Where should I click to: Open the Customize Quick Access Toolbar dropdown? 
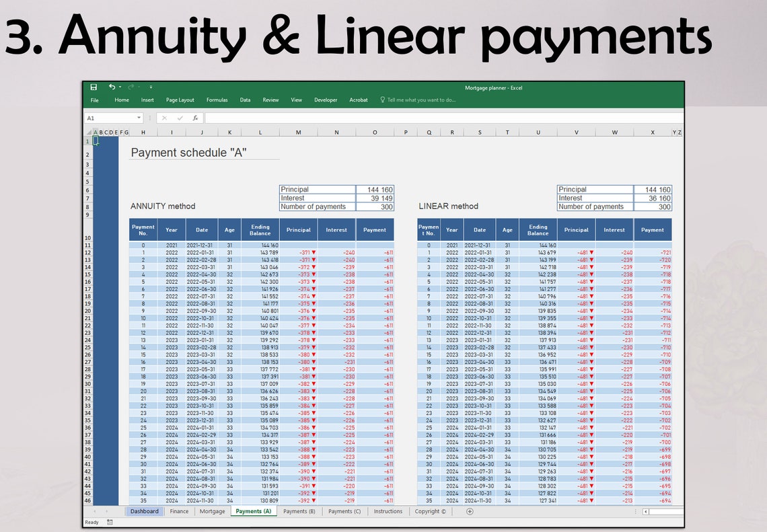point(151,87)
